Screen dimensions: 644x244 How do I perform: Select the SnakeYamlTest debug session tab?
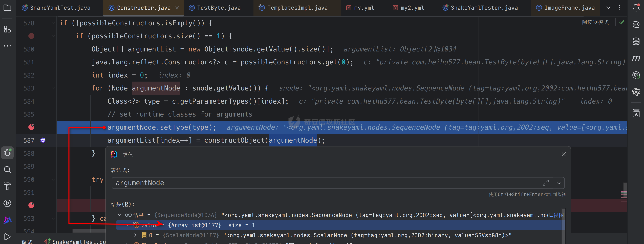coord(75,241)
